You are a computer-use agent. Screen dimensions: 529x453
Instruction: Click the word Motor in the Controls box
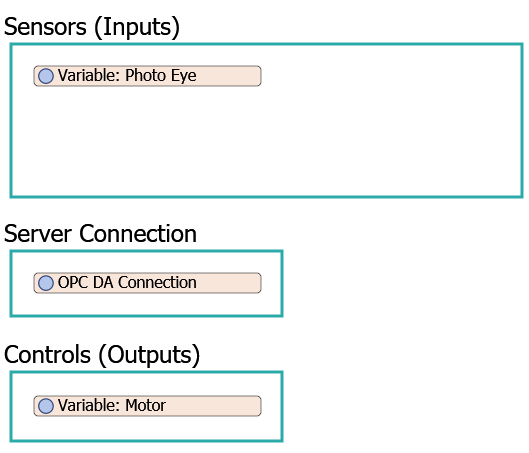[145, 405]
